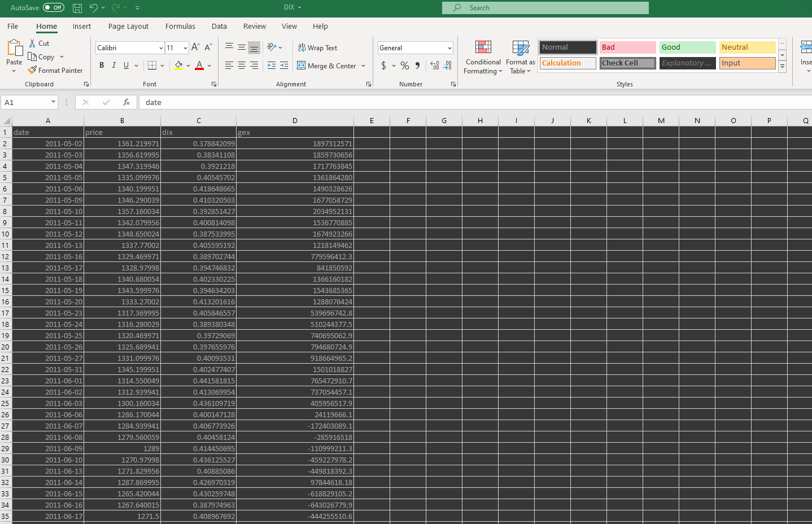Apply the Bad cell style

[x=627, y=47]
